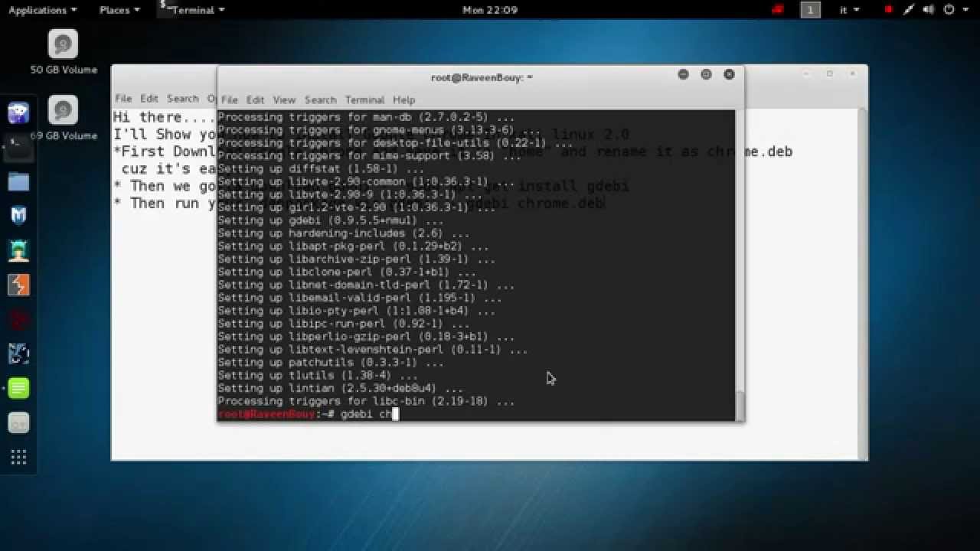
Task: Open power icon in top bar
Action: click(x=949, y=10)
